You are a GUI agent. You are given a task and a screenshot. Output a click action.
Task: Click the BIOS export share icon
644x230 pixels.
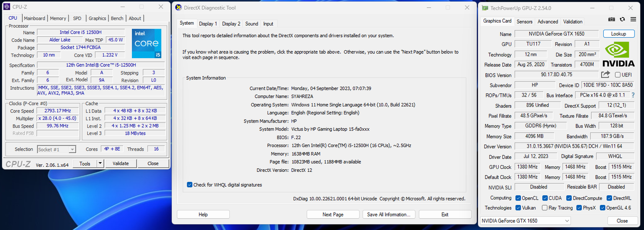[605, 74]
